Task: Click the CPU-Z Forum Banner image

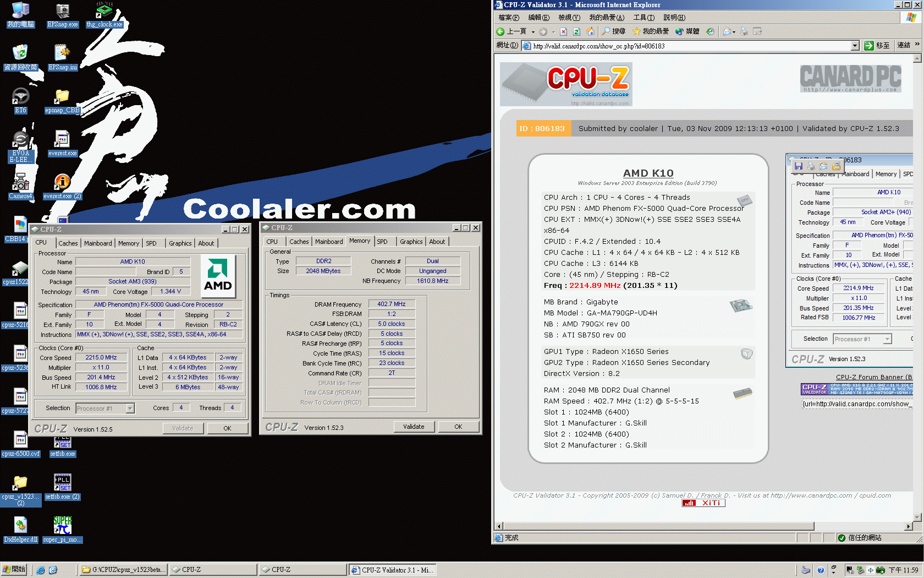Action: point(856,389)
